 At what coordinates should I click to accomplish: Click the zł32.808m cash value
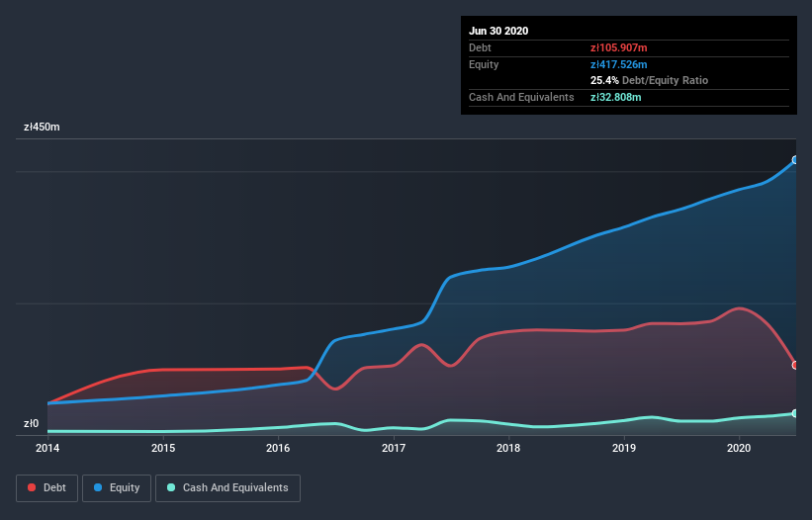(x=616, y=97)
